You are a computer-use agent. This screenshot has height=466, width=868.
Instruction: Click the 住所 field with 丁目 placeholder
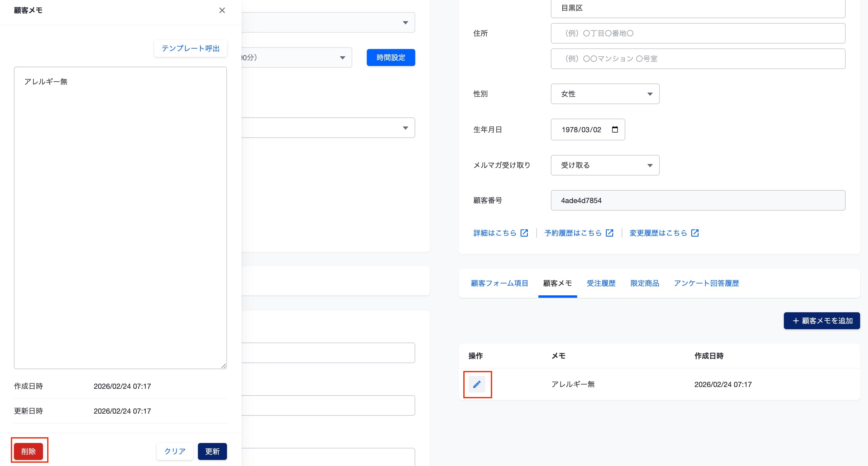tap(698, 33)
